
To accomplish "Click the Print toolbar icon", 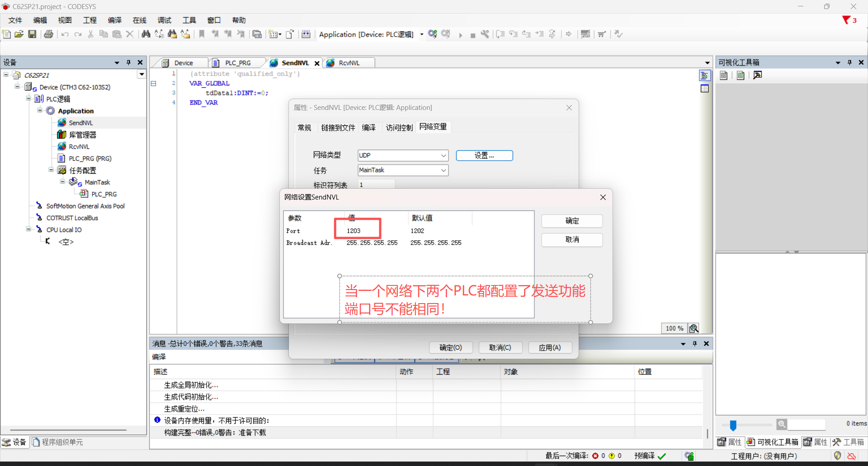I will point(48,34).
